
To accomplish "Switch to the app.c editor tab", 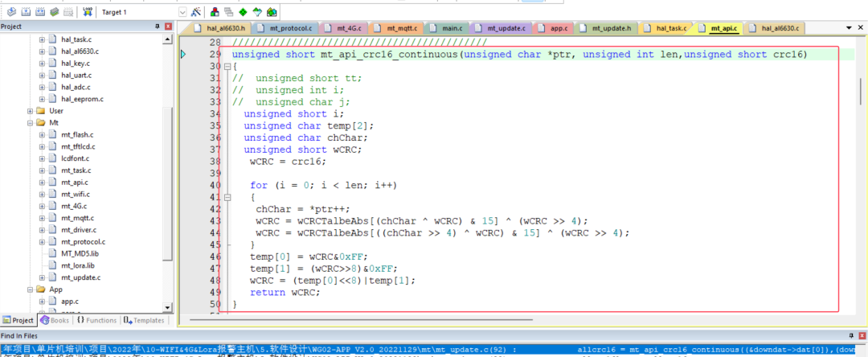I will (x=554, y=27).
